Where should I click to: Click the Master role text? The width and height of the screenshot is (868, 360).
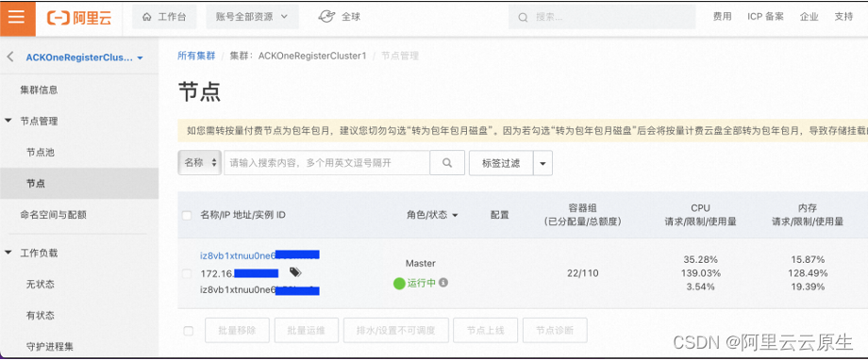420,263
